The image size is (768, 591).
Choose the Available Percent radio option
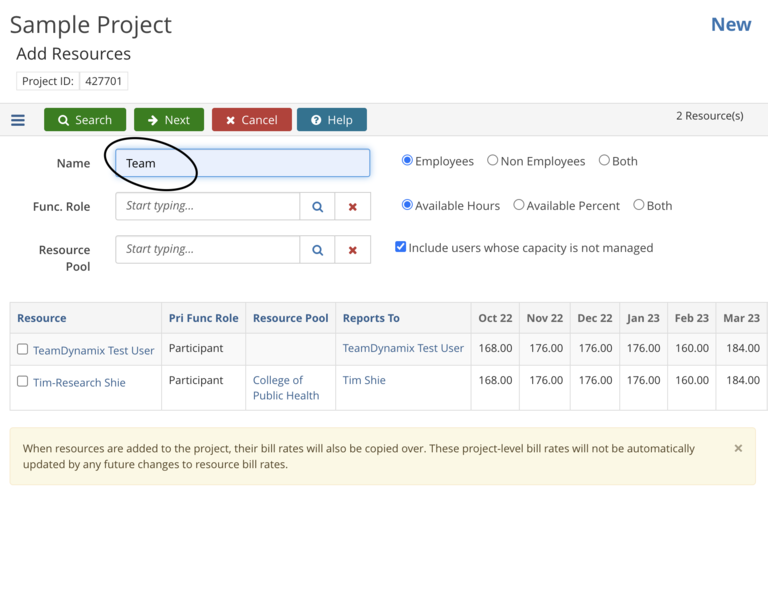pyautogui.click(x=519, y=205)
